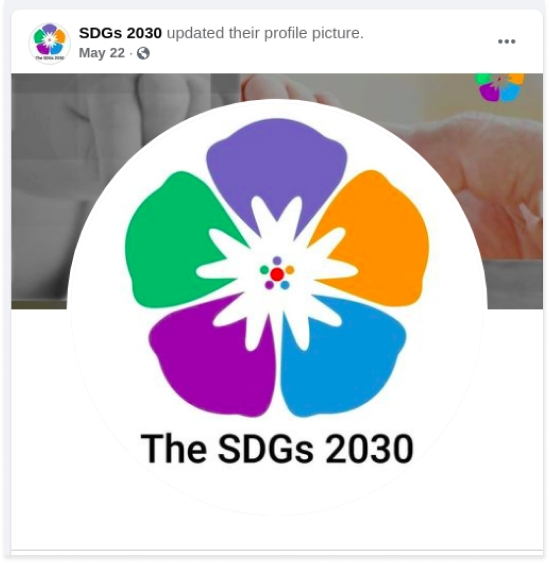Click the small orange dot near center

pos(290,270)
